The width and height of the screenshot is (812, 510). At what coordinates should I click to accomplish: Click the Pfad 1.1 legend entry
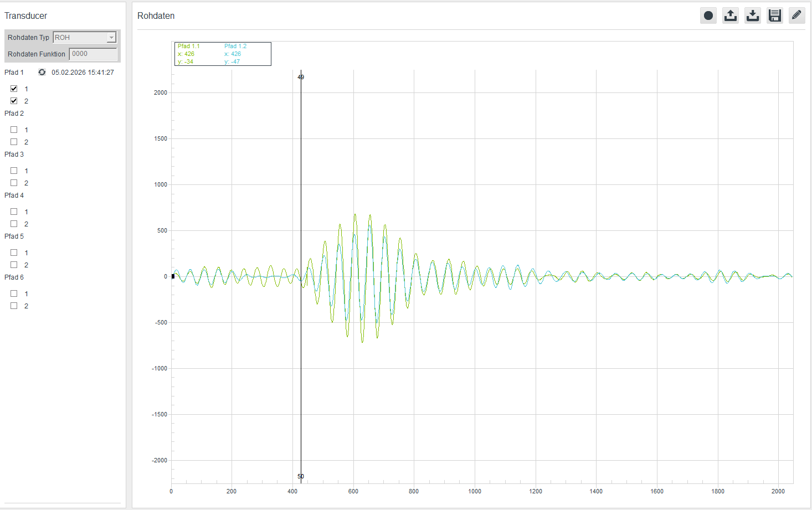pos(188,47)
